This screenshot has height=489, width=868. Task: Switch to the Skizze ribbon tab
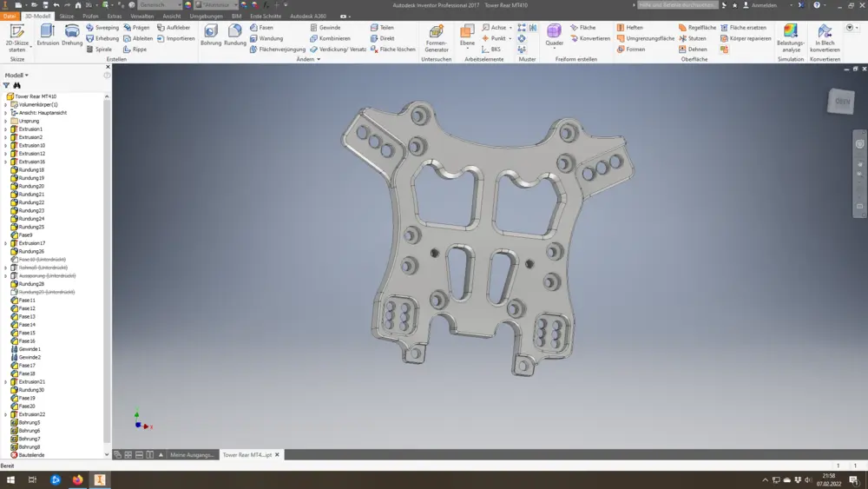tap(67, 16)
